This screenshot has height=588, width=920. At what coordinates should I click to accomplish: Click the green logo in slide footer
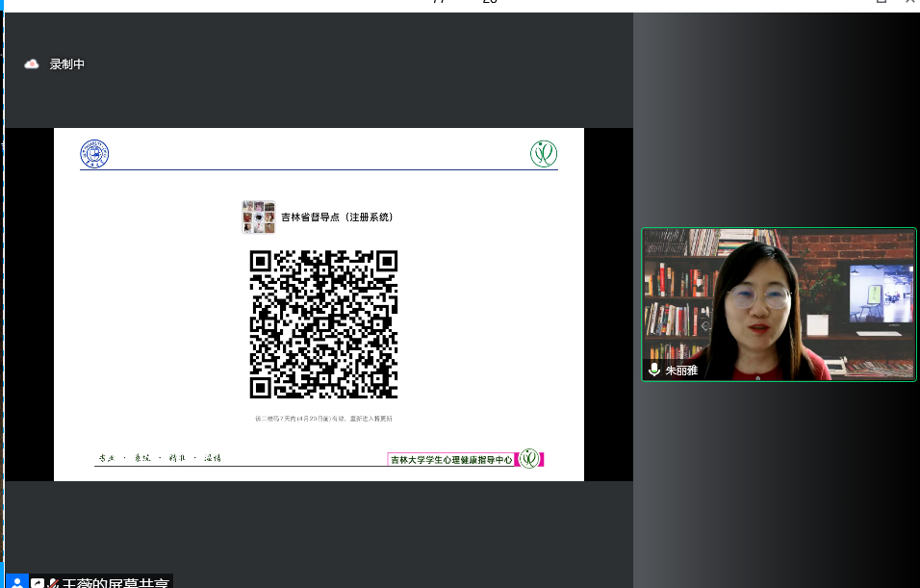point(529,459)
